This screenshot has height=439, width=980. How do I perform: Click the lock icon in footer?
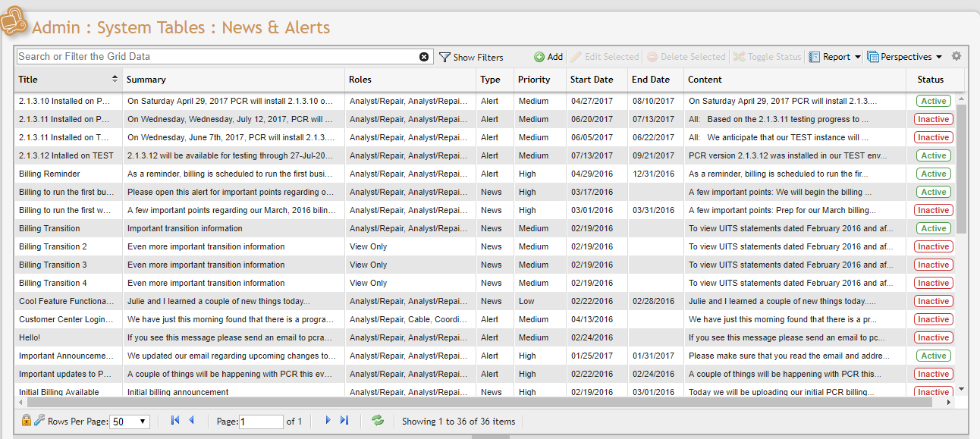tap(27, 420)
